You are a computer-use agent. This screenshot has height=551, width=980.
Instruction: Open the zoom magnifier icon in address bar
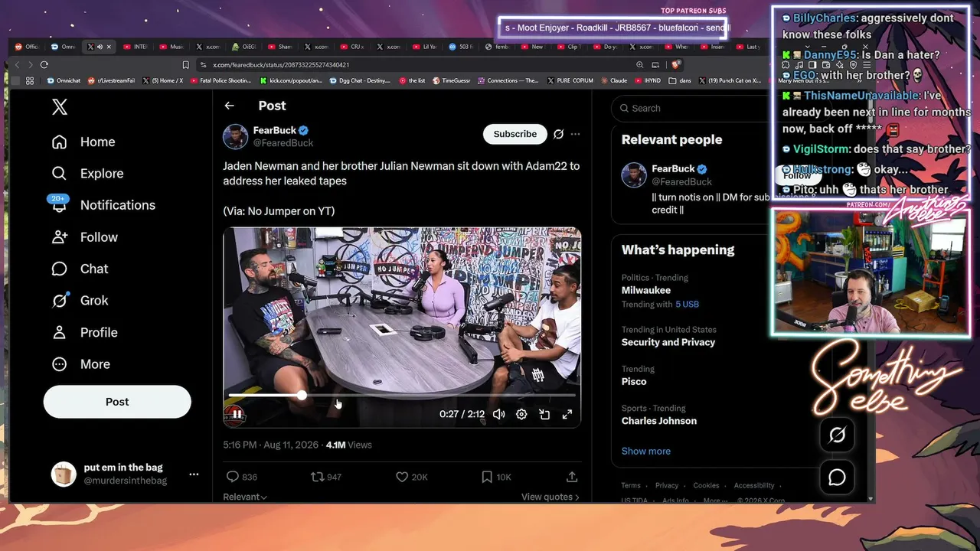640,65
